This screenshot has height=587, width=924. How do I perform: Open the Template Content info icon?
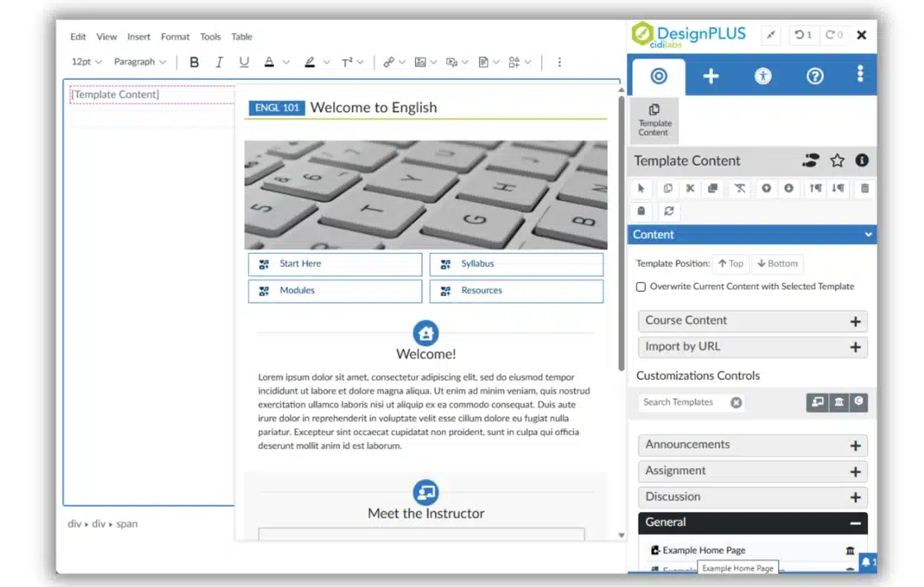(x=861, y=161)
